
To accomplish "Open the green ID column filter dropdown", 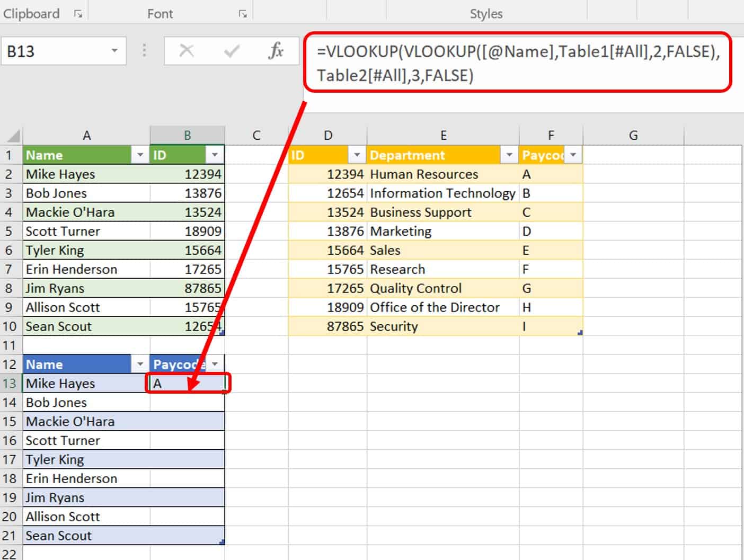I will point(214,155).
